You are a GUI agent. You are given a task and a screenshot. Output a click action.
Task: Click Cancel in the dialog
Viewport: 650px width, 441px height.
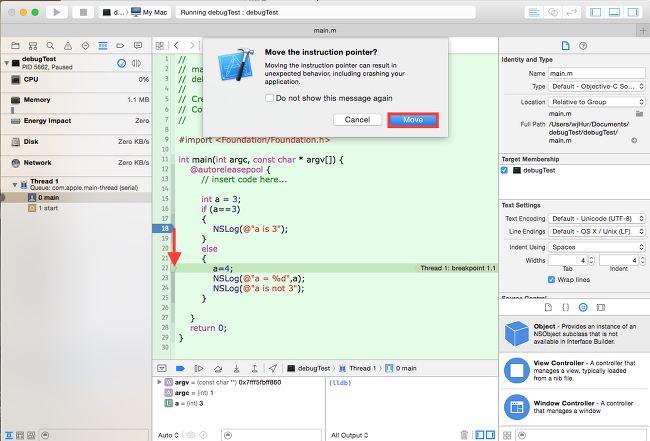357,120
